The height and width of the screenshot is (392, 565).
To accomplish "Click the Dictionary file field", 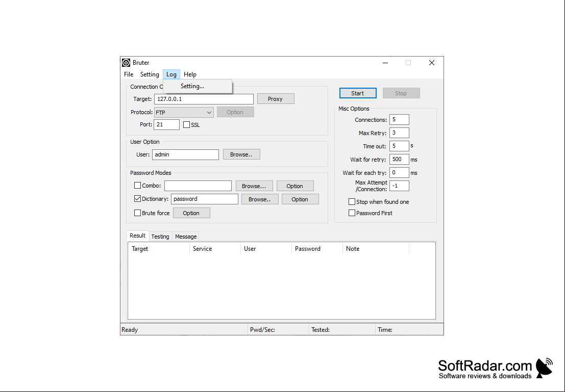I will pyautogui.click(x=204, y=199).
